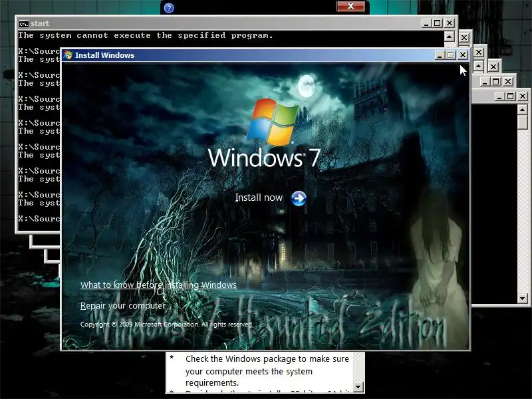
Task: Minimize the Install Windows window
Action: tap(440, 55)
